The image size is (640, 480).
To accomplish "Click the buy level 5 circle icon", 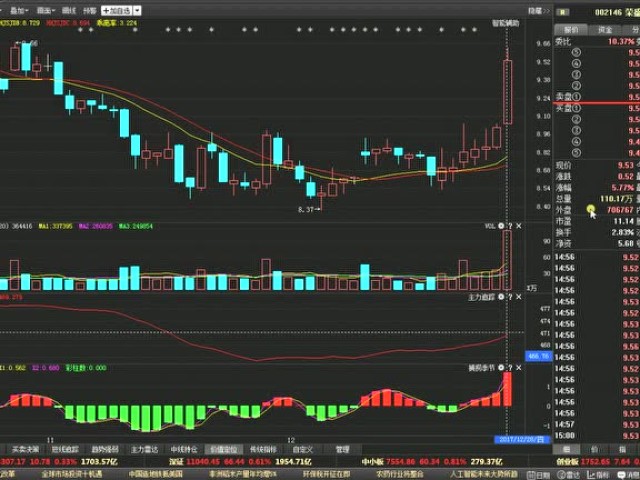I will [x=576, y=153].
